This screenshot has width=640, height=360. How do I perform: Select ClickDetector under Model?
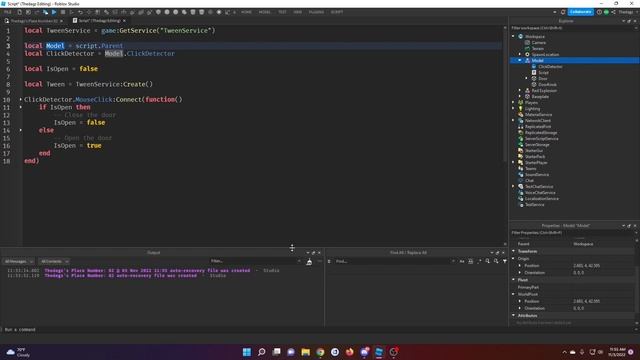pyautogui.click(x=550, y=67)
